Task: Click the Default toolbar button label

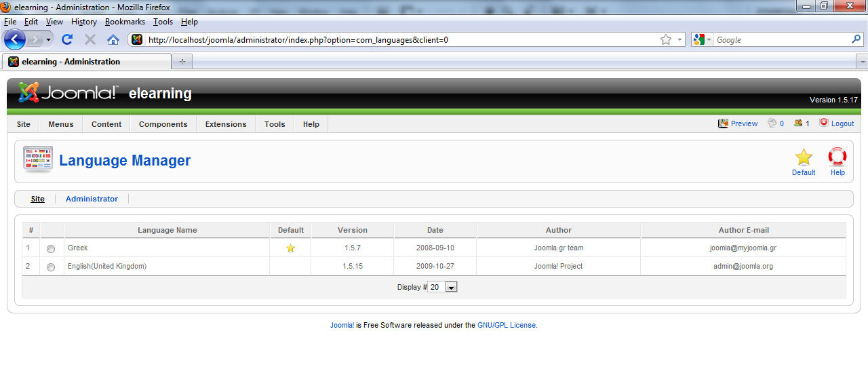Action: 804,172
